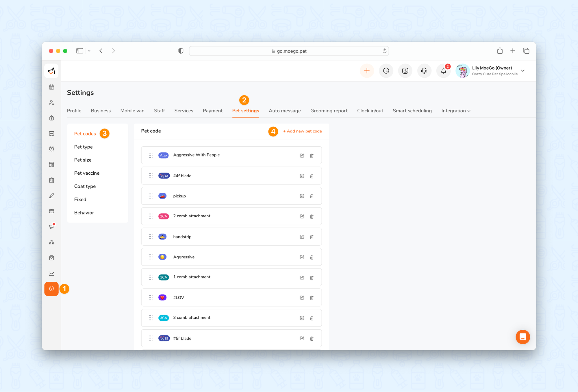This screenshot has width=578, height=392.
Task: Expand the Lily MoeGo account menu
Action: point(523,71)
